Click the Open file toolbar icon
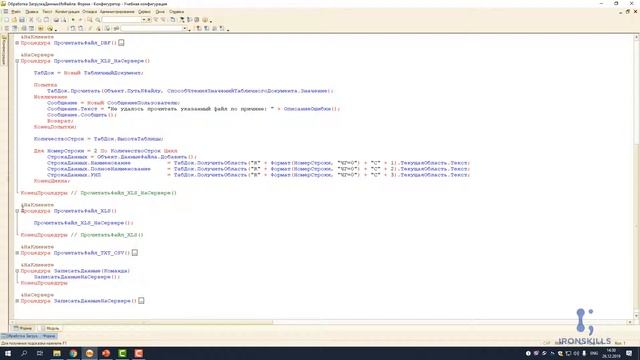 point(14,20)
